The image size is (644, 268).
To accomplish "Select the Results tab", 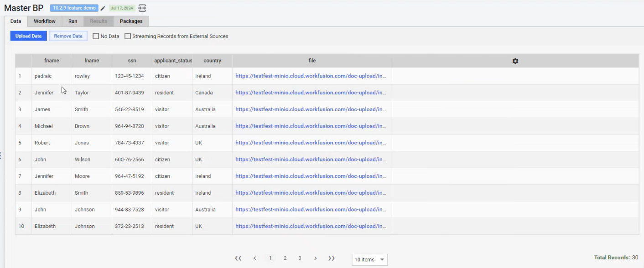I will point(99,21).
